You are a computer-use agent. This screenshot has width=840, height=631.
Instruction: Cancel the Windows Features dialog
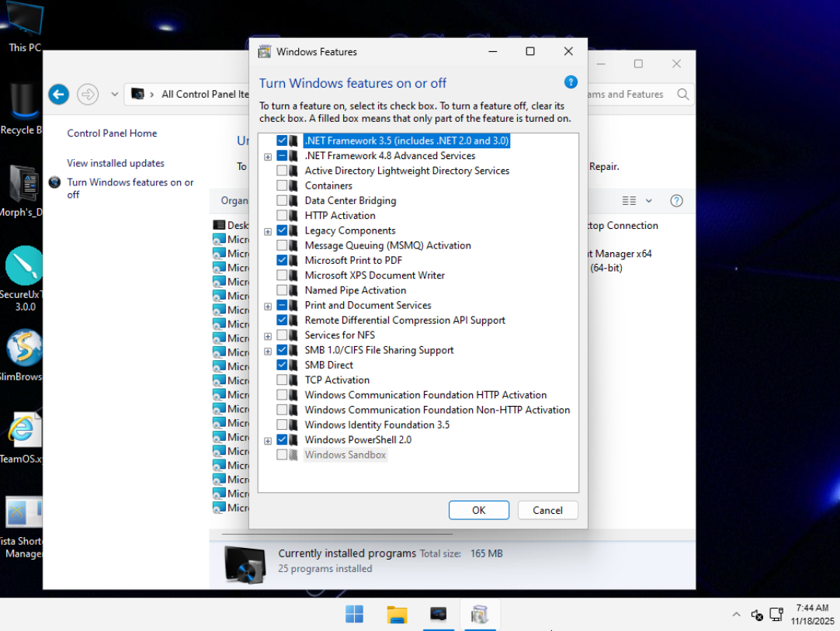tap(547, 510)
